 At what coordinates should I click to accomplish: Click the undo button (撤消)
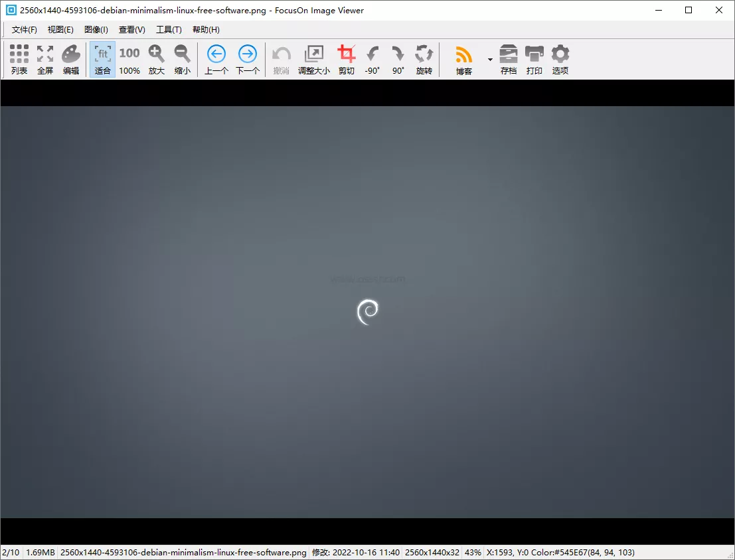pos(282,60)
